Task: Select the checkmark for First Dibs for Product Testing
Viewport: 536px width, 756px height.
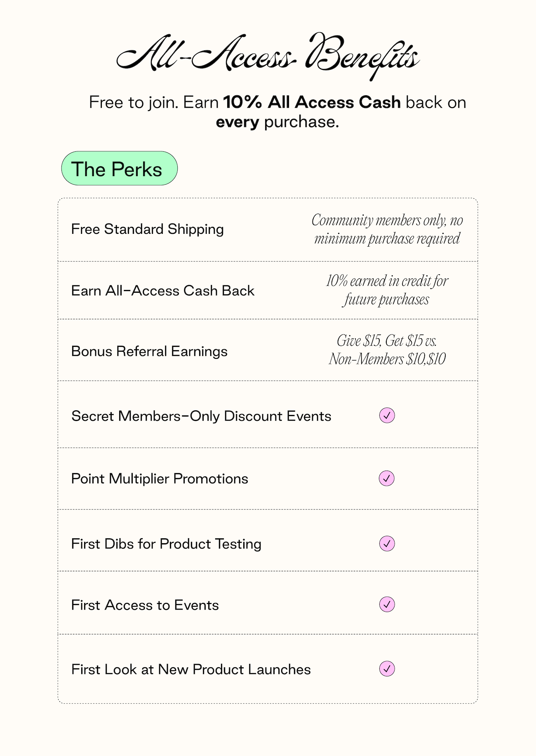Action: tap(387, 544)
